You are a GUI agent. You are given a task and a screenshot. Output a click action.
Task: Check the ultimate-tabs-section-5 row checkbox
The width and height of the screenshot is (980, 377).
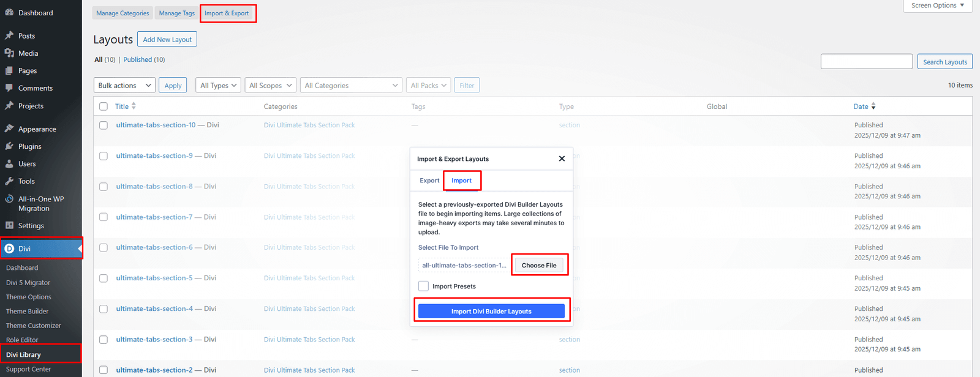pyautogui.click(x=104, y=278)
